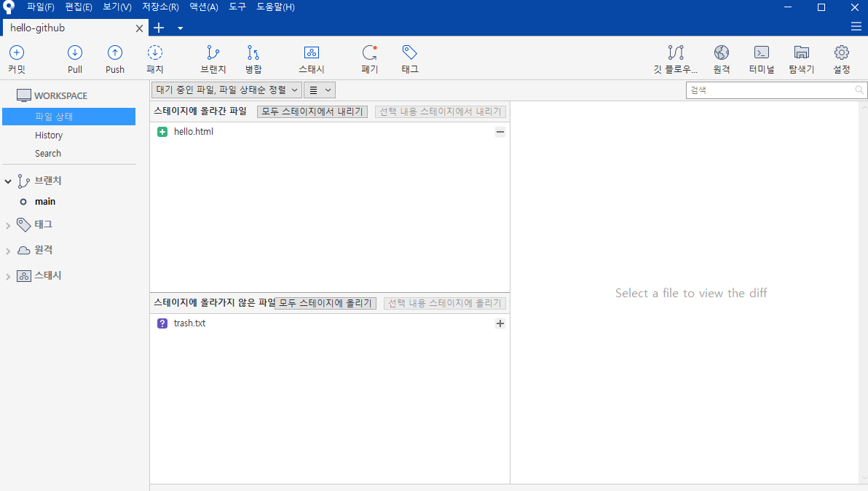This screenshot has height=491, width=868.
Task: Expand the 스태시 section in sidebar
Action: coord(8,276)
